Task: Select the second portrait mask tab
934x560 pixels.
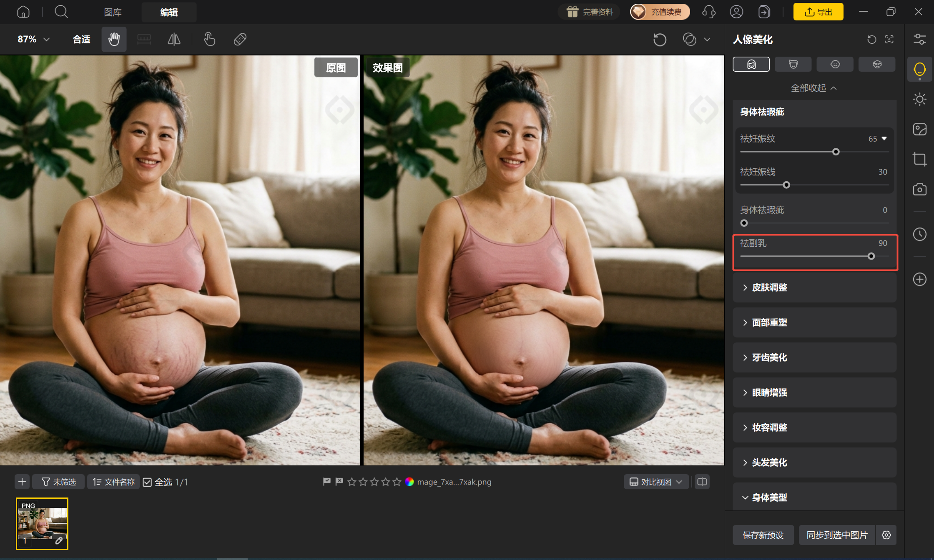Action: coord(793,64)
